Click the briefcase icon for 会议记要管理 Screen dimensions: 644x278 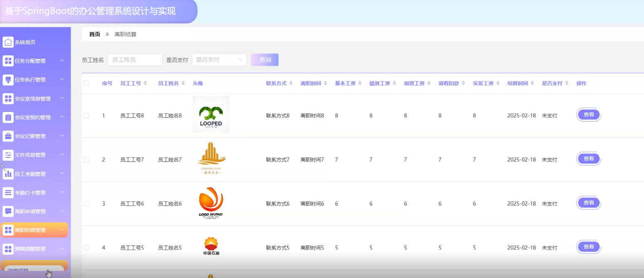pos(8,136)
